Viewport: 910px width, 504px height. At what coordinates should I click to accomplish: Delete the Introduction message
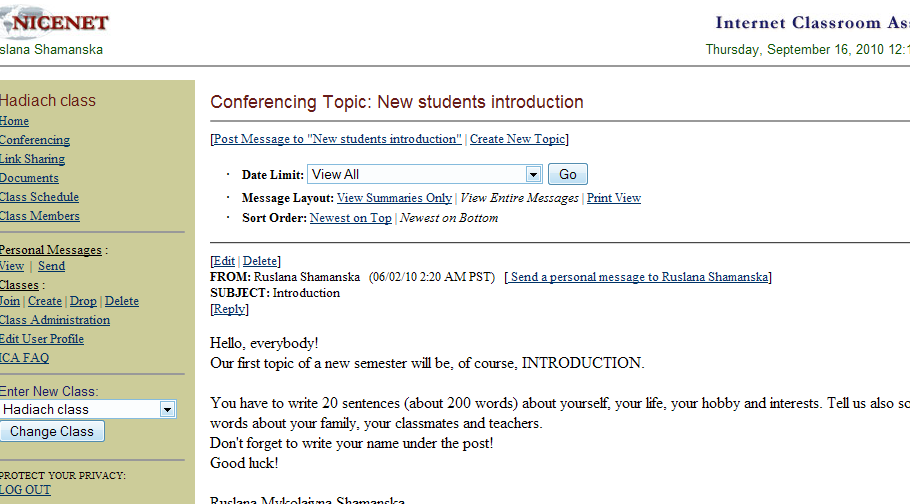259,261
